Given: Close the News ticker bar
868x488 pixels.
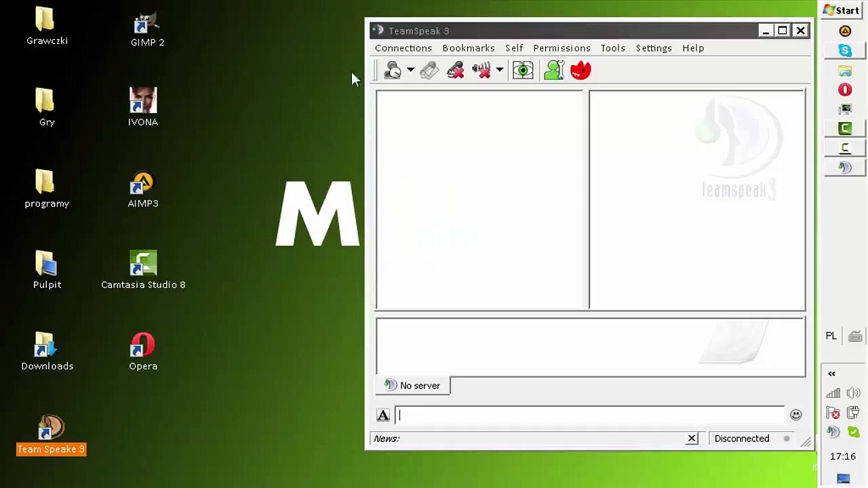Looking at the screenshot, I should [x=692, y=439].
